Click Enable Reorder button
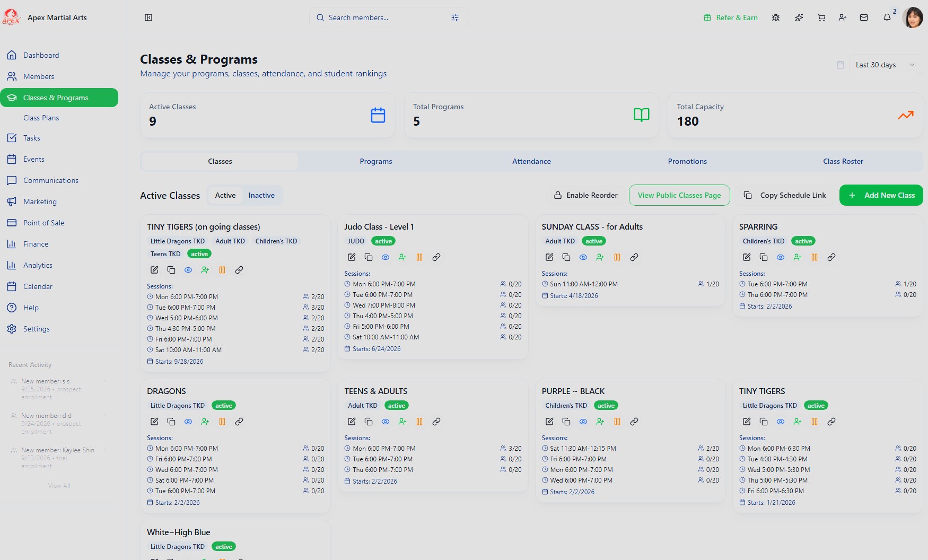 (x=585, y=195)
